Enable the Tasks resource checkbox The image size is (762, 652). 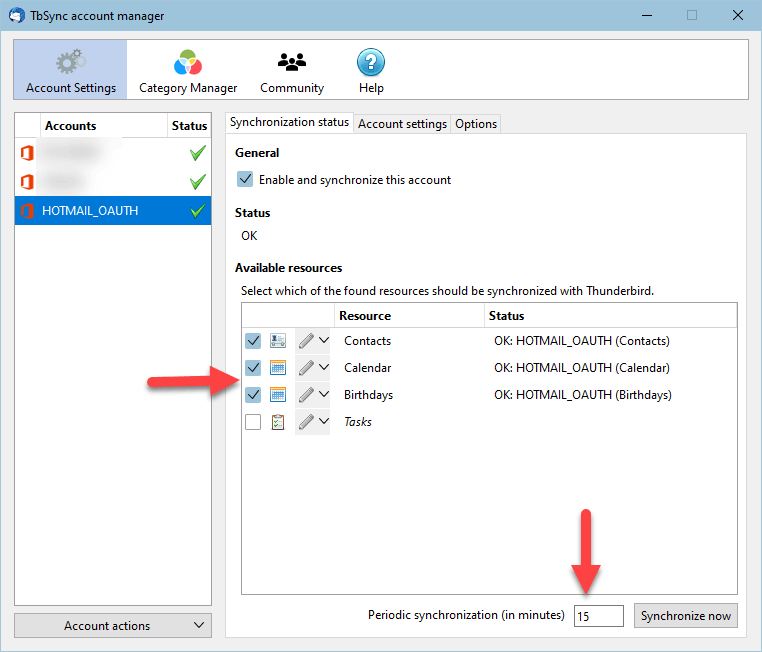[253, 422]
